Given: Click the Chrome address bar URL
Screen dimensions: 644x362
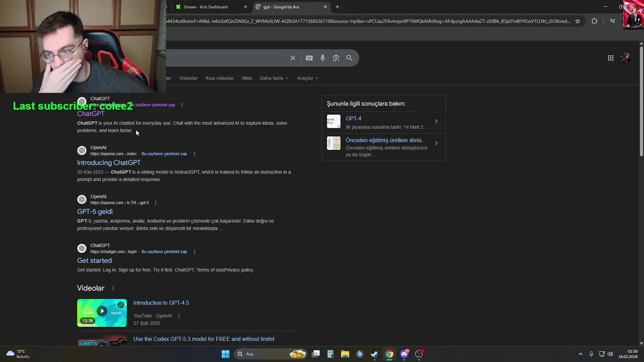Looking at the screenshot, I should pyautogui.click(x=368, y=21).
